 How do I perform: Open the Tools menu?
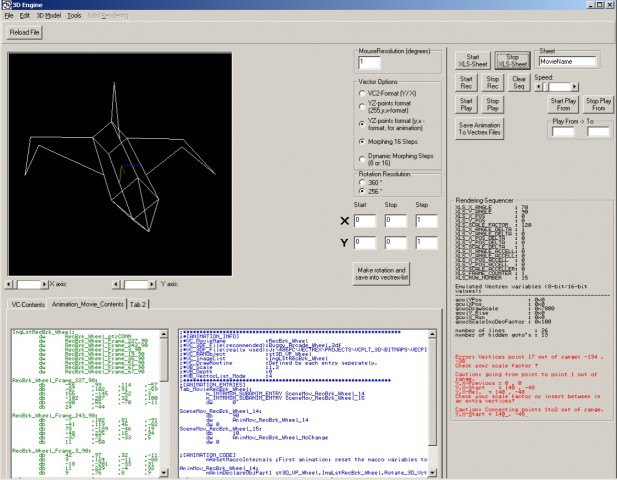pyautogui.click(x=74, y=16)
